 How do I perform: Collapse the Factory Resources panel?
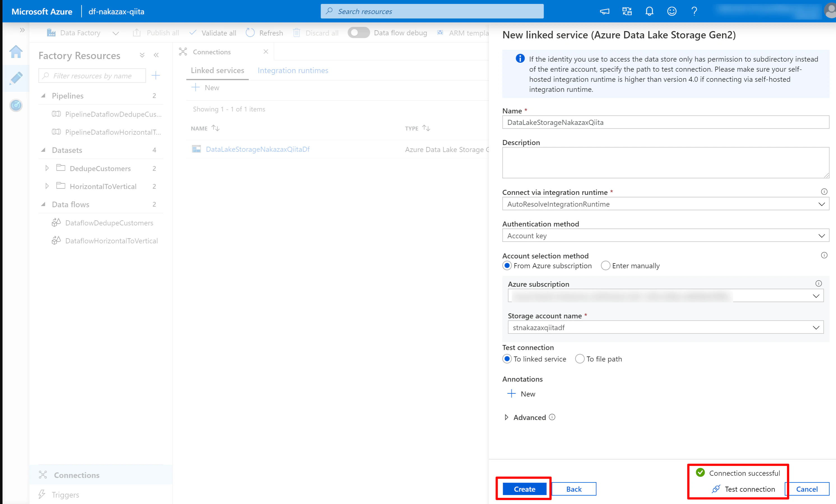[x=156, y=55]
